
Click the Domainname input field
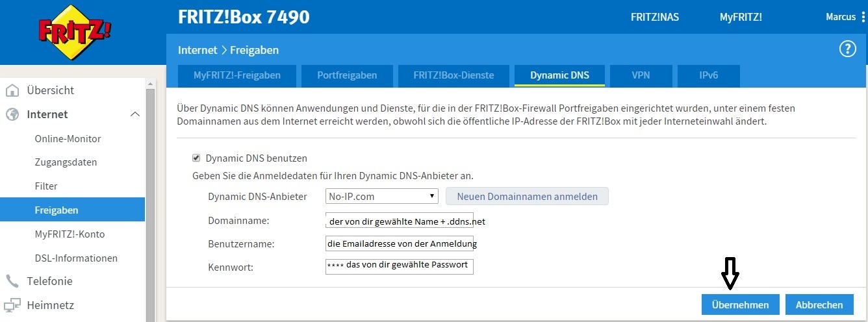(400, 221)
